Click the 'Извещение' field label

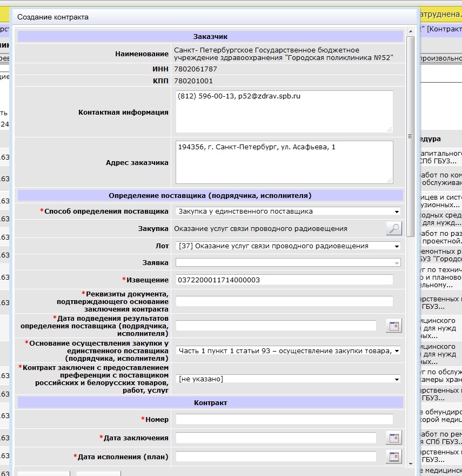[x=148, y=280]
